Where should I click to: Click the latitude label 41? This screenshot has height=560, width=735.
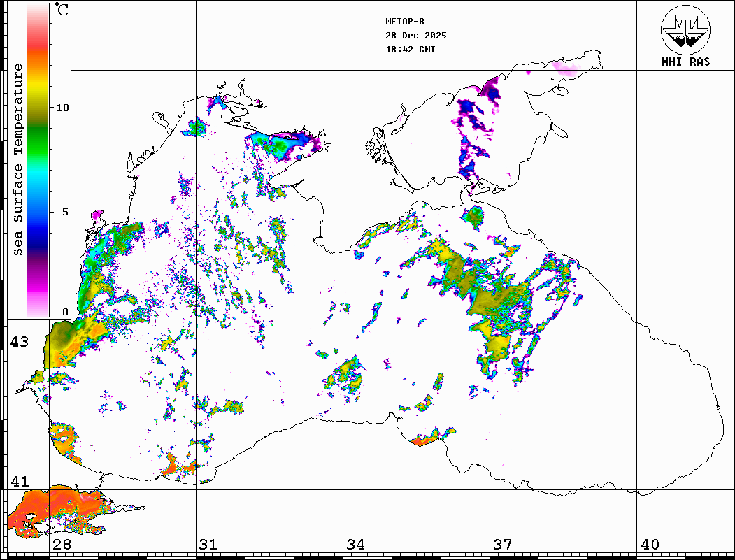tap(19, 482)
